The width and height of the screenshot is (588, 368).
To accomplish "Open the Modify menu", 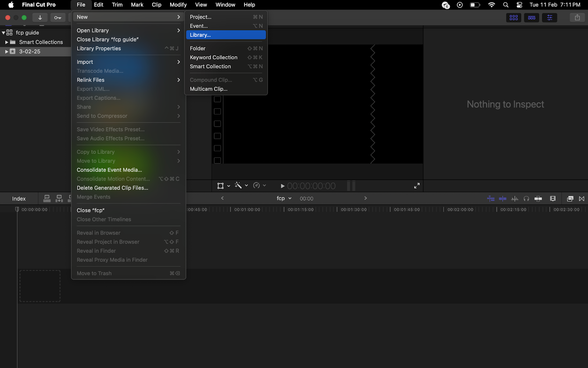I will (178, 5).
